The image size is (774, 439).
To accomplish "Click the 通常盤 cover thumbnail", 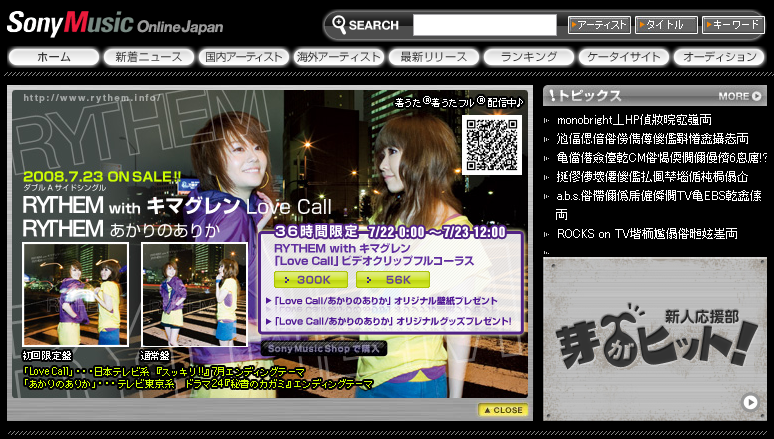I will coord(194,295).
